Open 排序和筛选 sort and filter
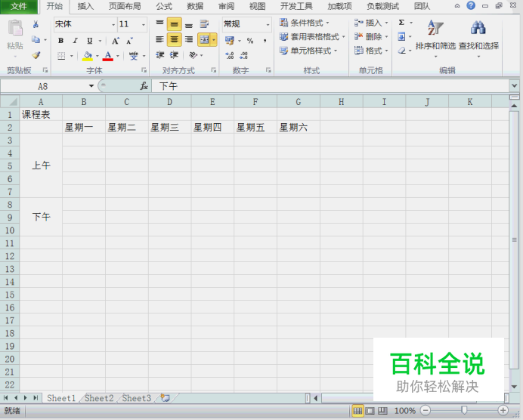 coord(435,39)
